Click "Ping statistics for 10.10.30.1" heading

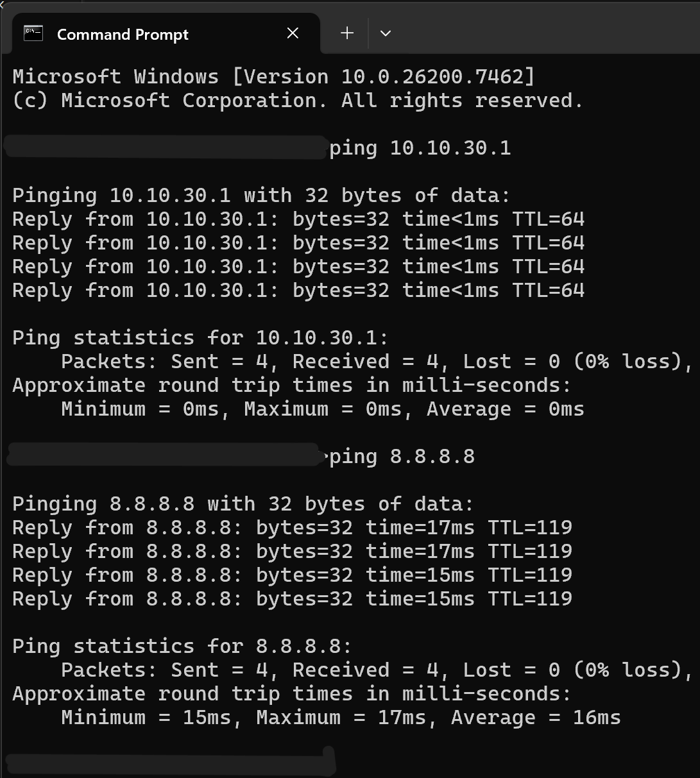pyautogui.click(x=200, y=338)
